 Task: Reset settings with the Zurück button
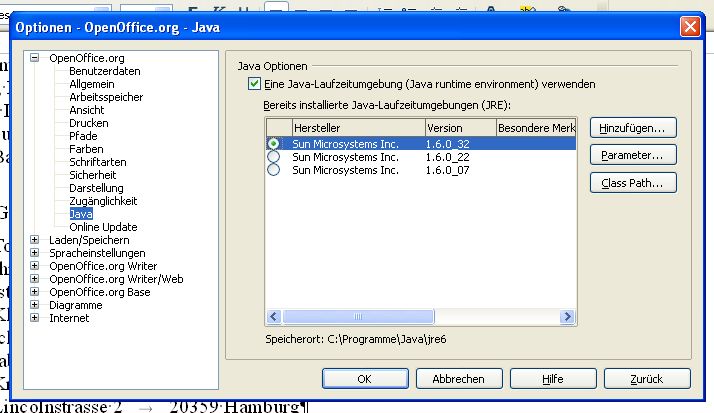(x=647, y=379)
